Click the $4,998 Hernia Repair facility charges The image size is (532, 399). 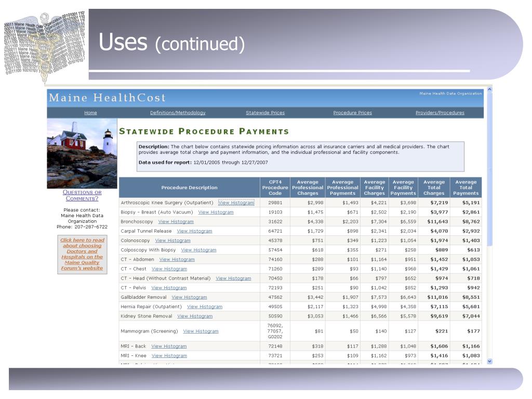379,307
